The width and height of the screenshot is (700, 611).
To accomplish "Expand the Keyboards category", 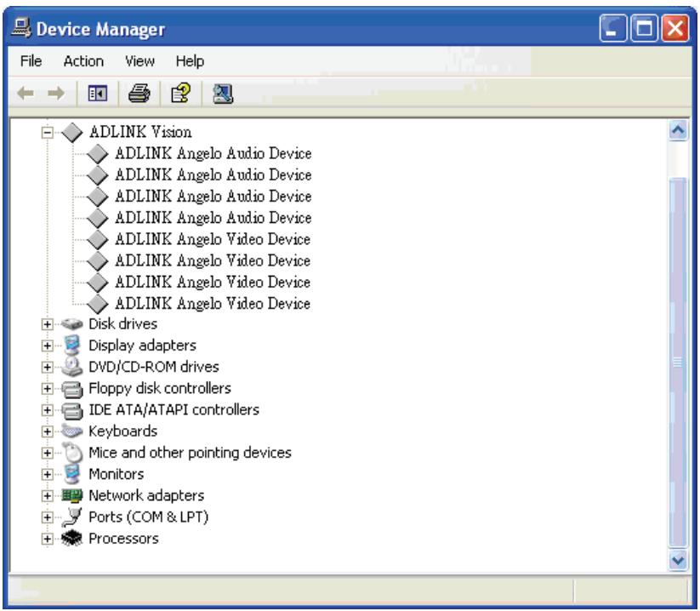I will (47, 431).
